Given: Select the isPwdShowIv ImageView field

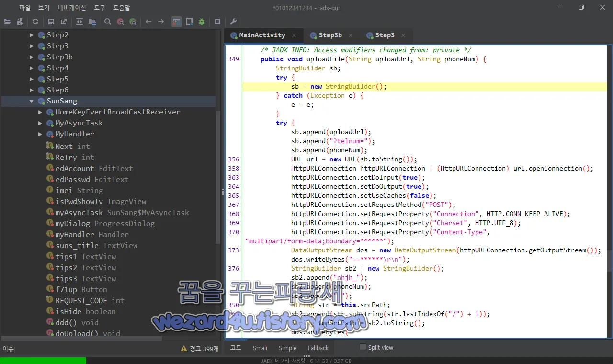Looking at the screenshot, I should pyautogui.click(x=101, y=201).
